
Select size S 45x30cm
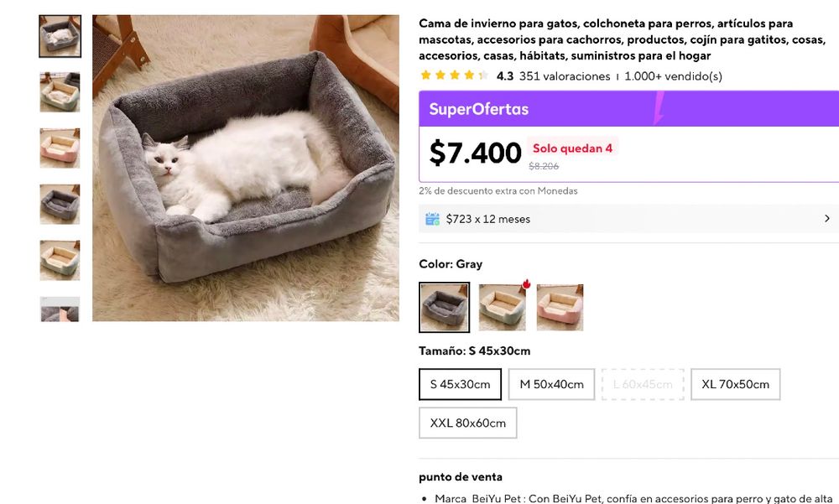460,384
